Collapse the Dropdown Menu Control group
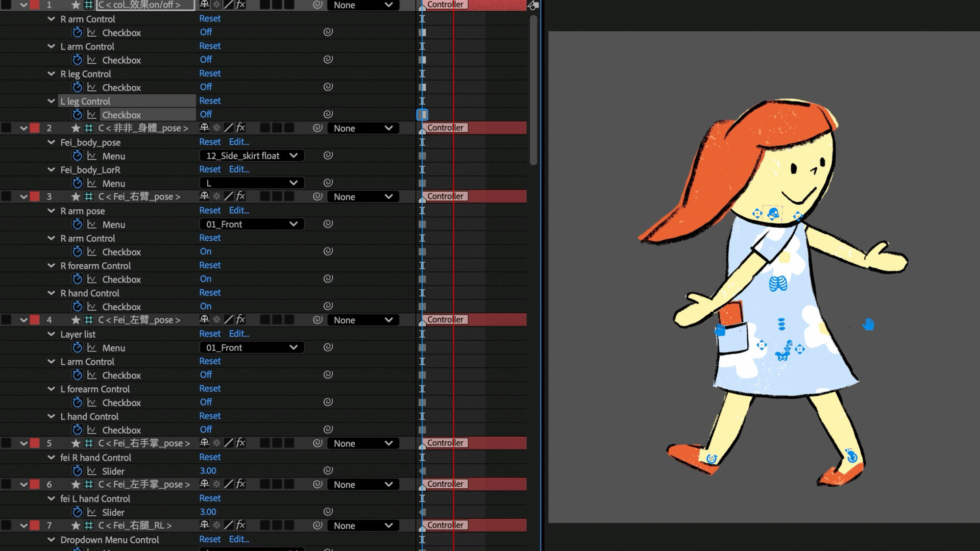The height and width of the screenshot is (551, 980). (x=51, y=540)
